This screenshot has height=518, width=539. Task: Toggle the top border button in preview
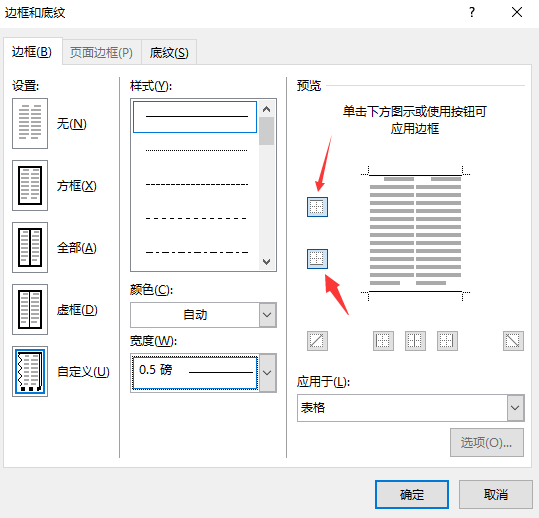click(x=317, y=207)
